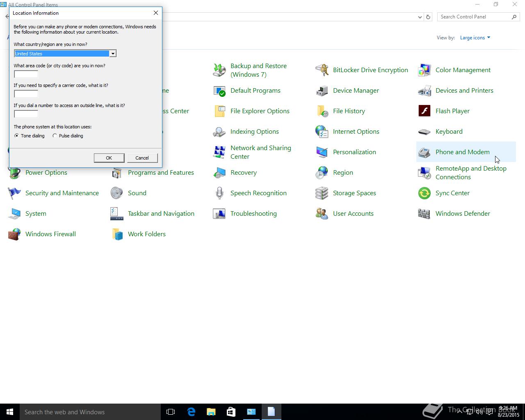Viewport: 525px width, 420px height.
Task: Open Programs and Features link
Action: tap(161, 173)
